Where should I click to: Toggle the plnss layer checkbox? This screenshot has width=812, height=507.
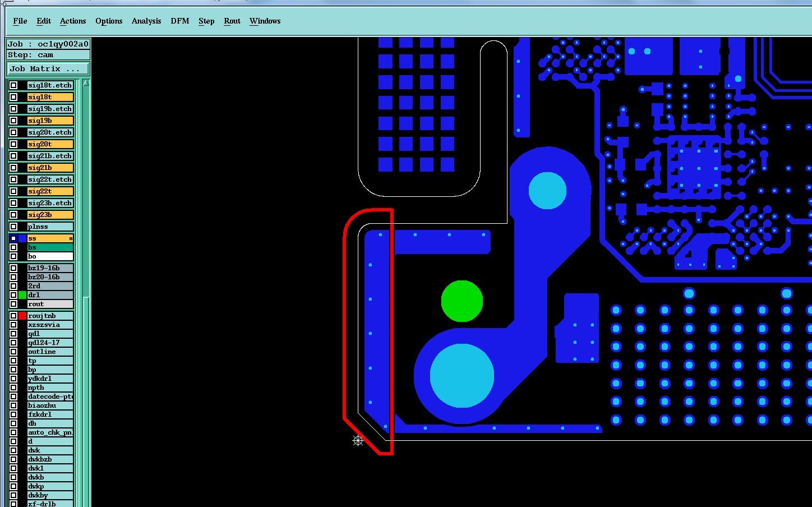[13, 227]
